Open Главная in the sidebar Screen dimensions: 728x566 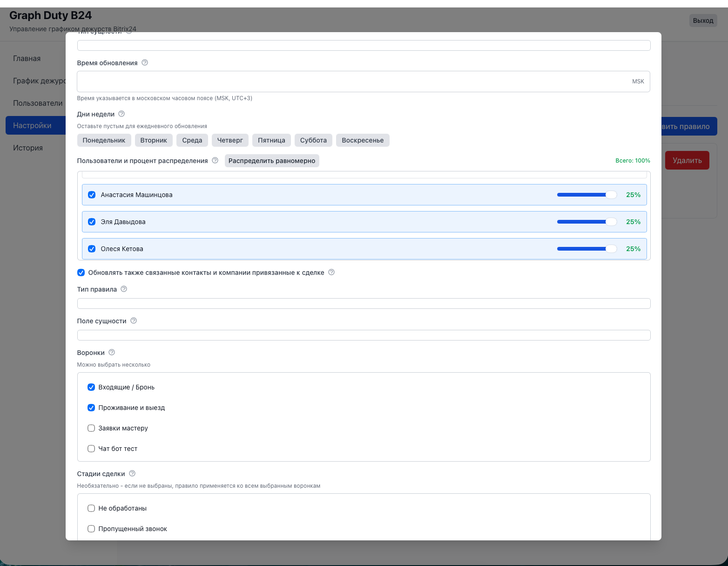coord(27,58)
